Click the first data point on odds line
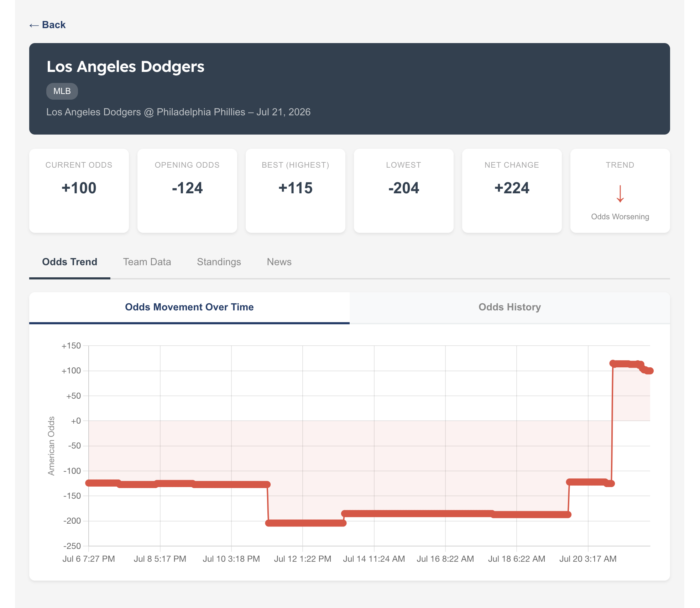 tap(89, 483)
